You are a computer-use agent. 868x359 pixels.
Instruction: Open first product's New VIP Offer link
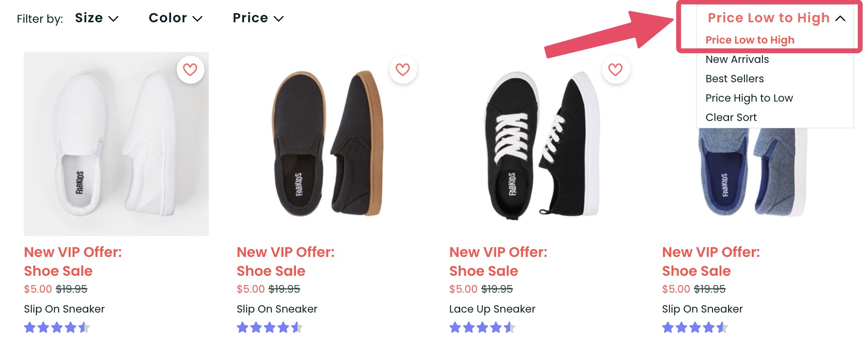73,261
